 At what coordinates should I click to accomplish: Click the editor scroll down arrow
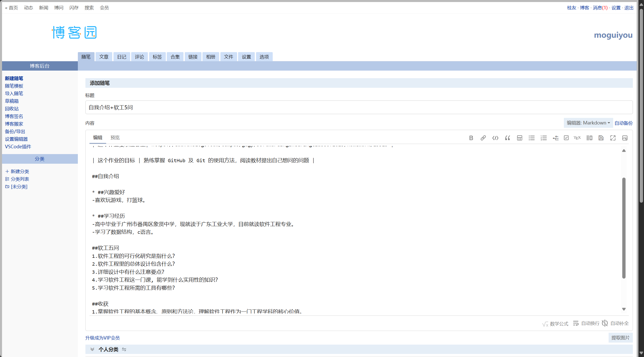coord(624,309)
